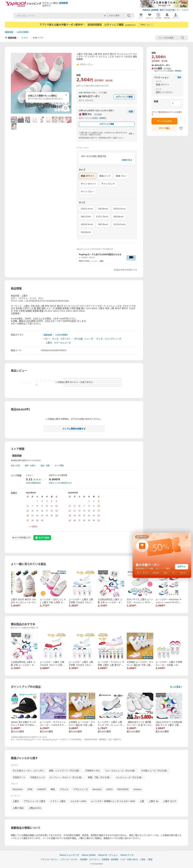Viewport: 193px width, 868px height.
Task: Click store search magnifier icon
Action: click(183, 38)
